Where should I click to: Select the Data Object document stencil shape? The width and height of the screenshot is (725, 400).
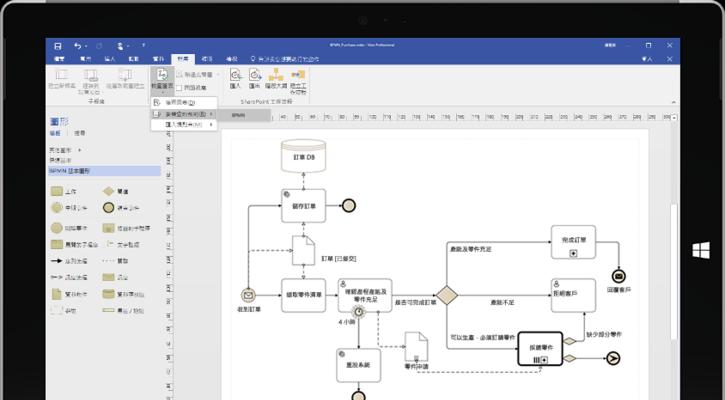(x=56, y=294)
